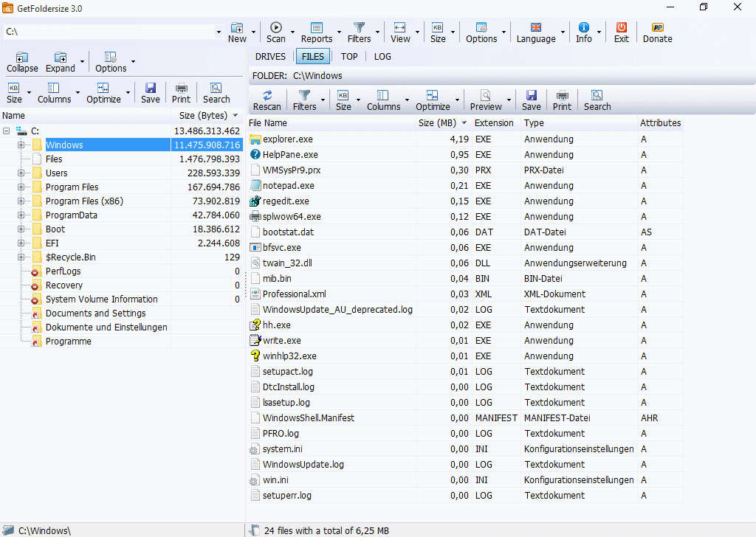756x537 pixels.
Task: Click the Language flag icon
Action: click(x=536, y=27)
